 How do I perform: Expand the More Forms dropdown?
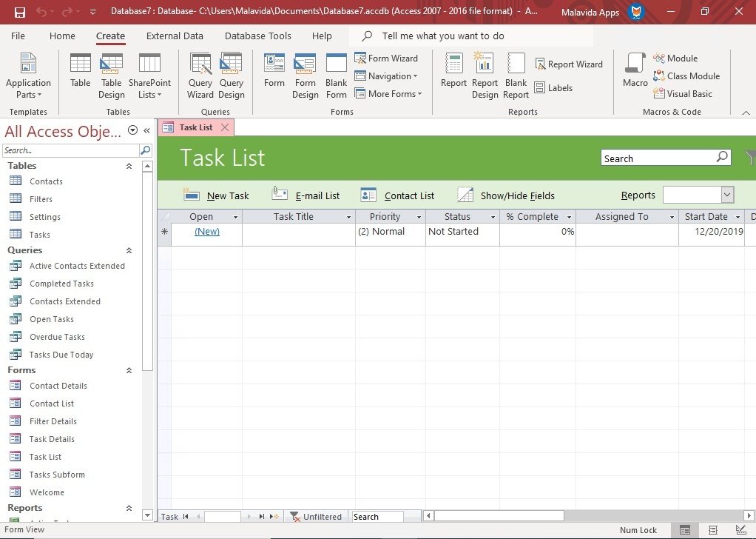coord(389,93)
